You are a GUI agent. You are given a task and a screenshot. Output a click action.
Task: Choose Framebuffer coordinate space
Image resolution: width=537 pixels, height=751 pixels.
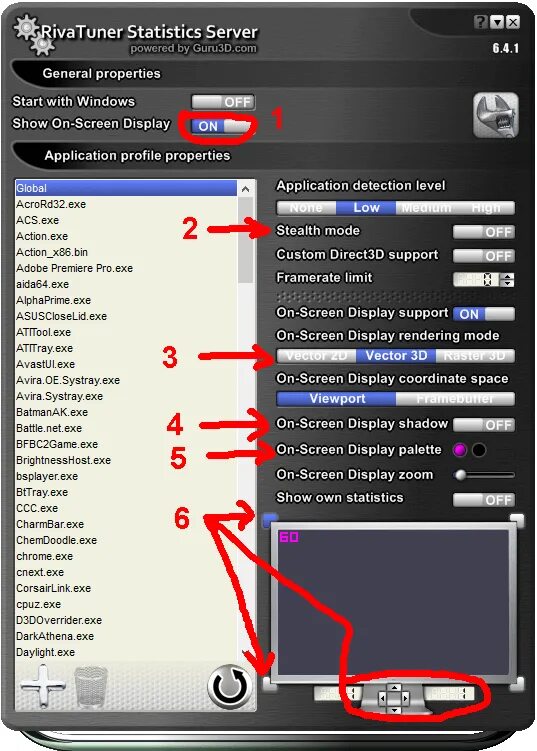(455, 398)
